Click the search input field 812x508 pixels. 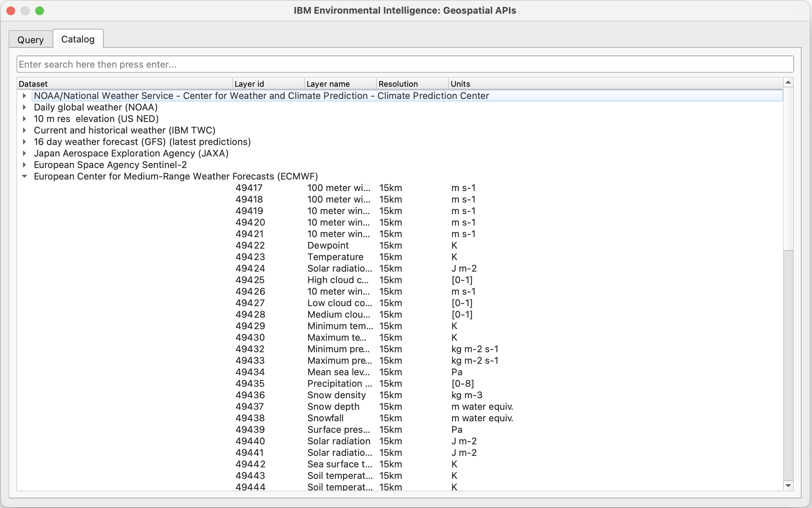pos(406,64)
